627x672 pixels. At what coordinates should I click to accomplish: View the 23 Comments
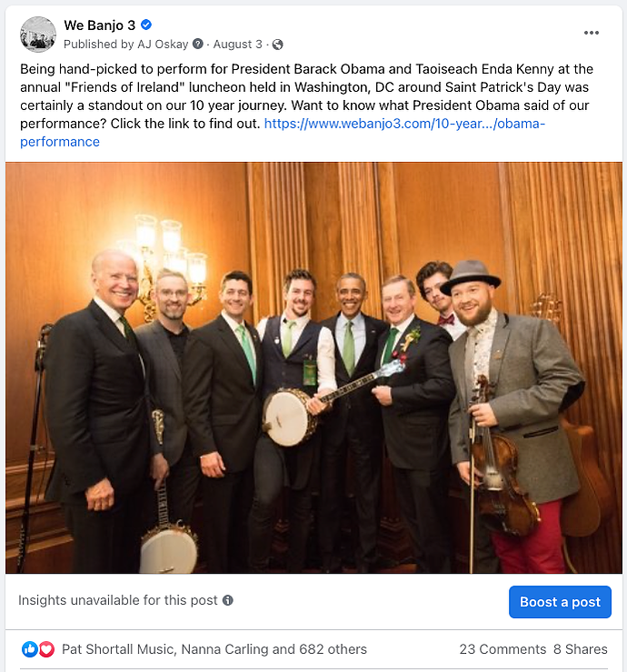(x=503, y=649)
